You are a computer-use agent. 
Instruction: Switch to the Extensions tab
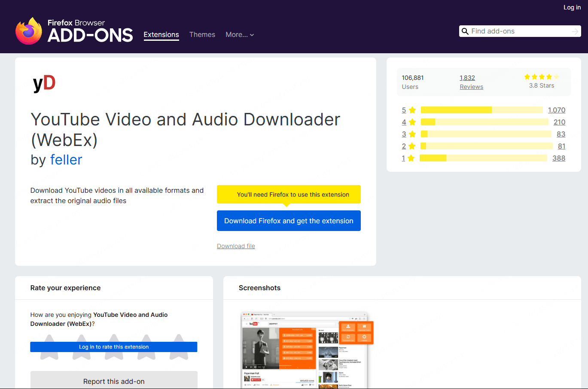pos(161,35)
